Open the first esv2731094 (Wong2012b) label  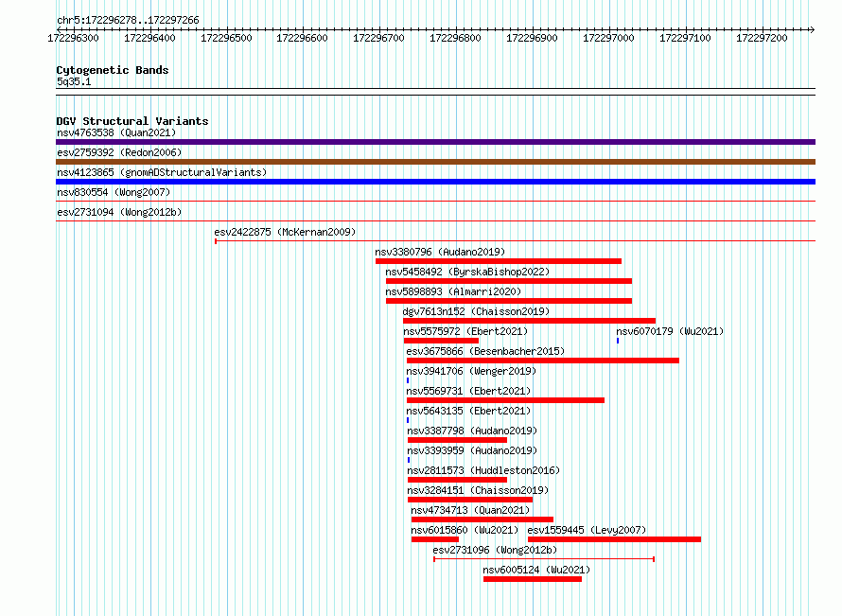pos(119,212)
